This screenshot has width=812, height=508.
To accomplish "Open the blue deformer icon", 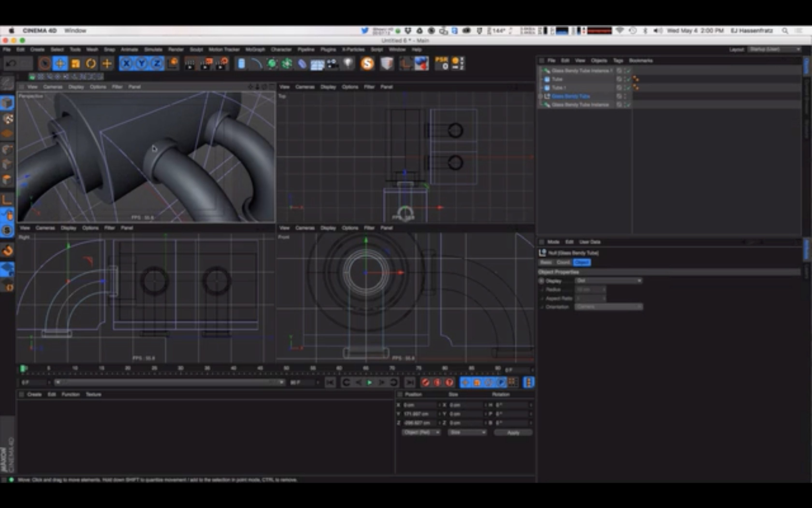I will pyautogui.click(x=302, y=63).
